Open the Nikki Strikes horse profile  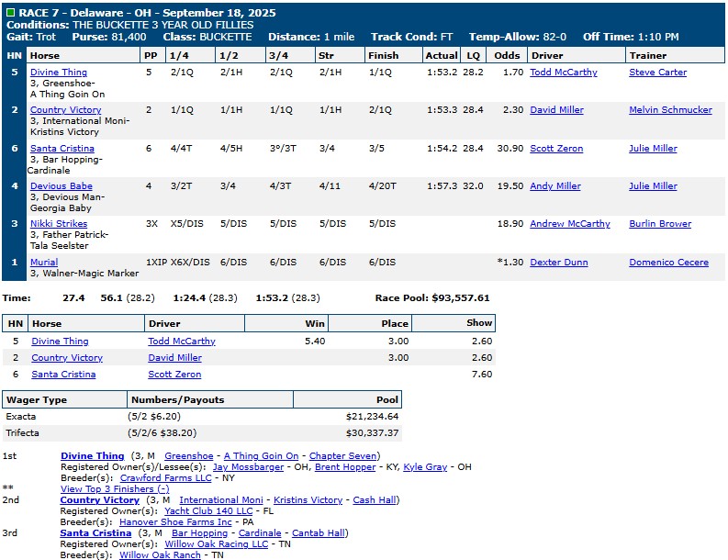59,224
